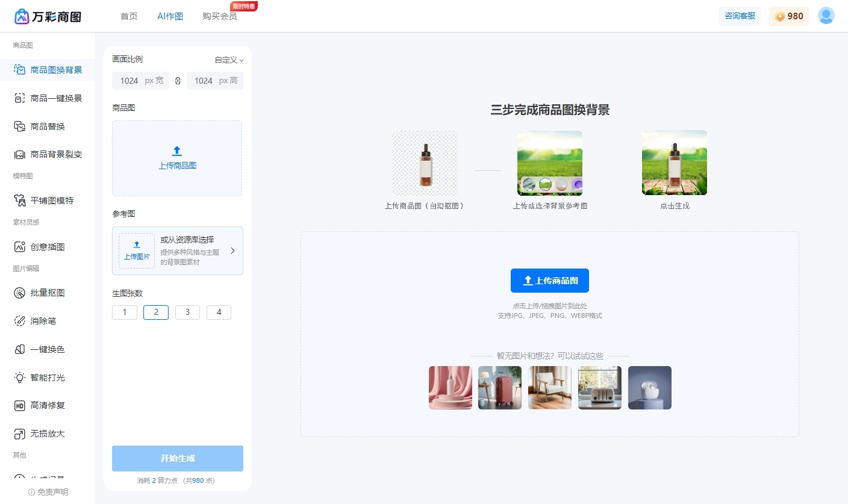Click the 限时特惠 promo badge
Image resolution: width=848 pixels, height=504 pixels.
[244, 6]
